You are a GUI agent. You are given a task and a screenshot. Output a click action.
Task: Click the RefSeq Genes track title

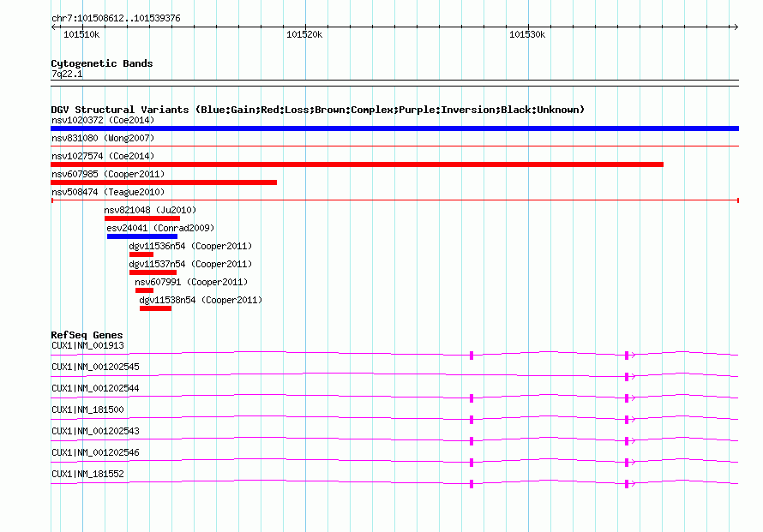pos(87,335)
